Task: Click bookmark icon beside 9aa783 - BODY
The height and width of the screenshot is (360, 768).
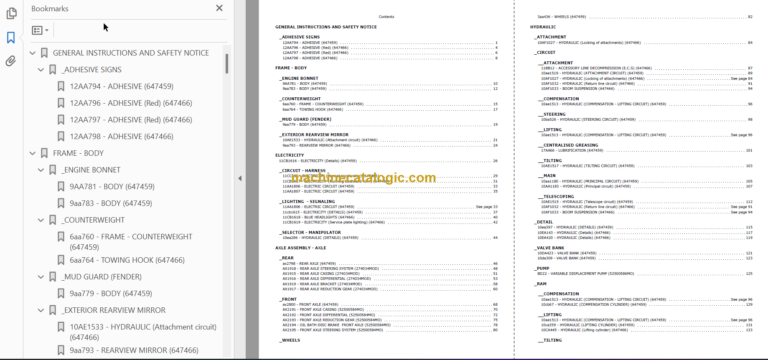Action: click(61, 203)
